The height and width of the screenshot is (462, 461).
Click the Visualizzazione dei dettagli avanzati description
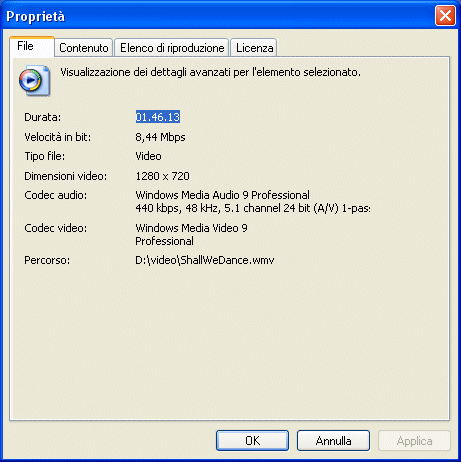pyautogui.click(x=210, y=72)
